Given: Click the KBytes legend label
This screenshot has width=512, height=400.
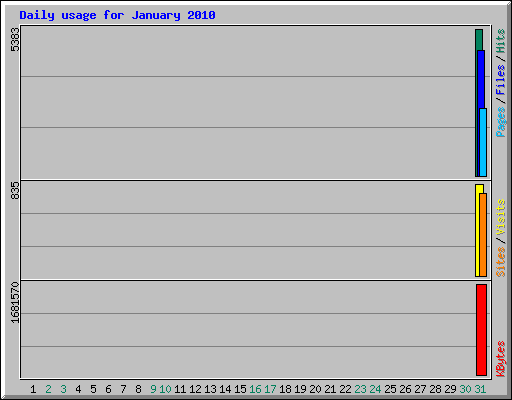Looking at the screenshot, I should point(500,359).
